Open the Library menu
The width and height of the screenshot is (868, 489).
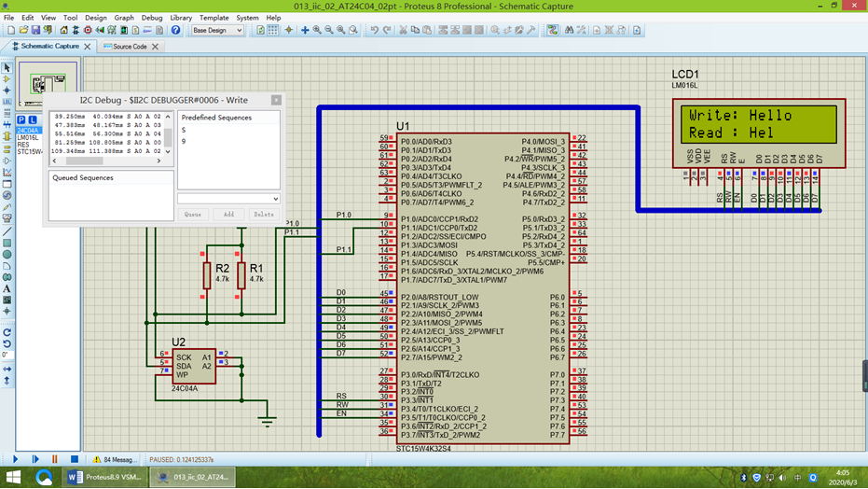click(x=181, y=18)
